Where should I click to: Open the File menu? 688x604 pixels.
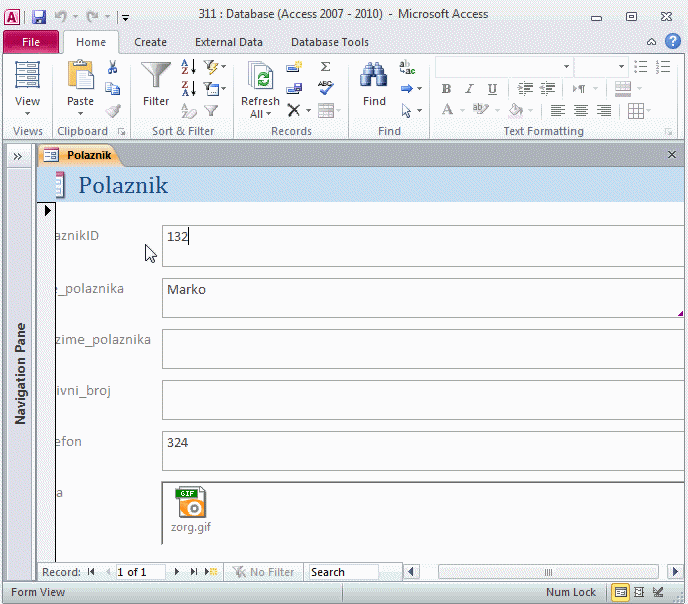31,42
